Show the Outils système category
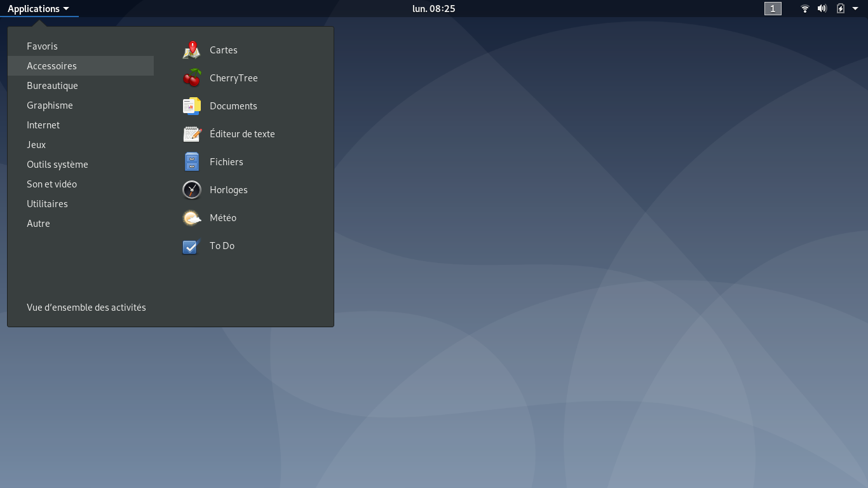868x488 pixels. click(x=81, y=165)
